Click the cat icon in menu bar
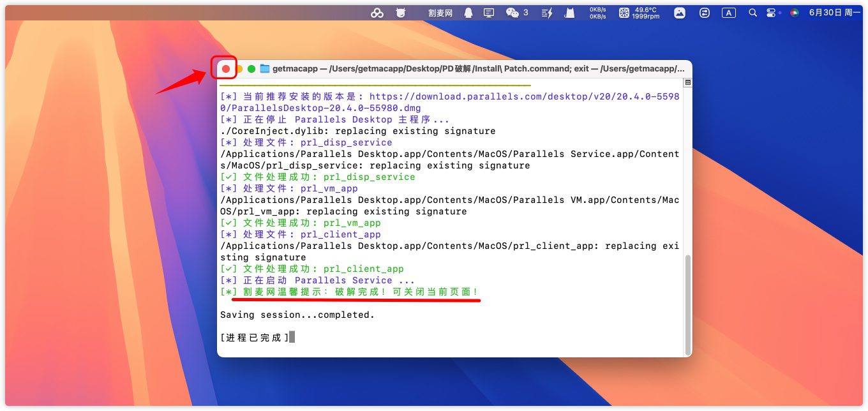This screenshot has height=411, width=868. click(570, 13)
